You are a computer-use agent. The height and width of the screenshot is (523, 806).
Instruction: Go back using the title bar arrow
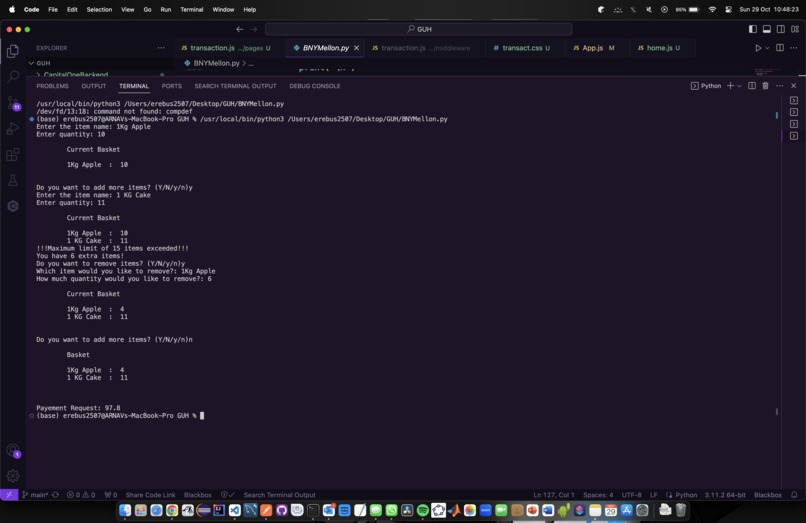240,29
